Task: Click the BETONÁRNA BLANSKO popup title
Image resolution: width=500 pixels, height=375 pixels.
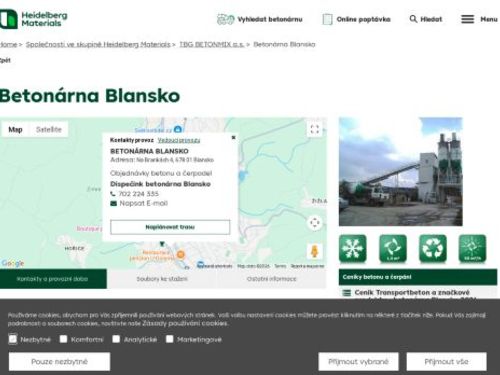Action: click(x=149, y=151)
